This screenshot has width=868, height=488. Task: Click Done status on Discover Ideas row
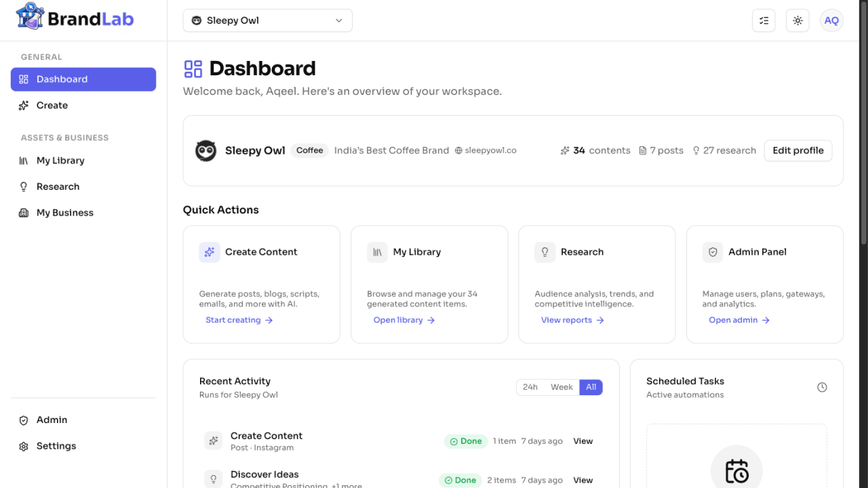(x=460, y=480)
